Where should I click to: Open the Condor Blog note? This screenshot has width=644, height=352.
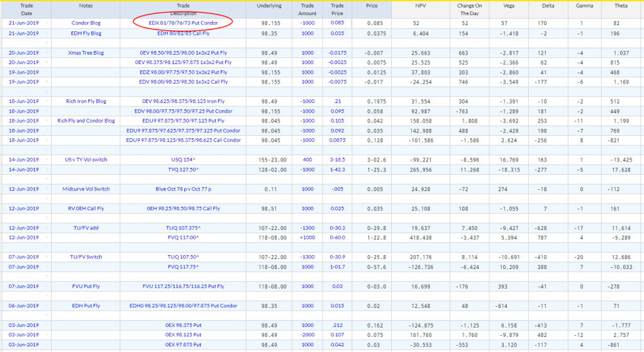86,23
